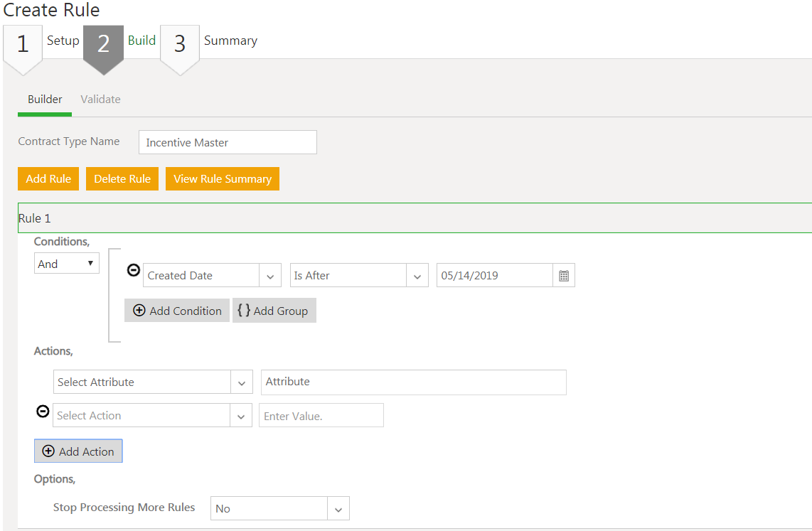This screenshot has height=531, width=812.
Task: Click step 3 Summary wizard marker
Action: [180, 45]
